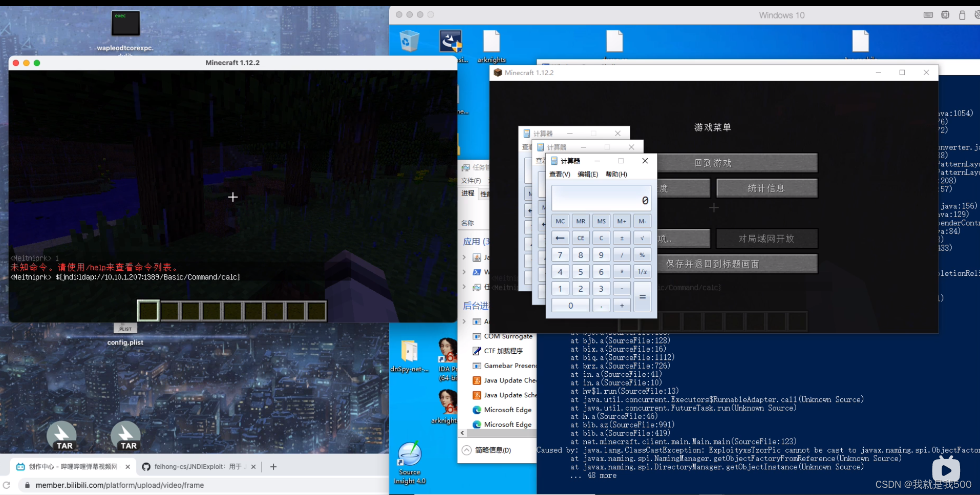The height and width of the screenshot is (495, 980).
Task: Select CTF 加载程序 process in Task Manager
Action: point(499,351)
